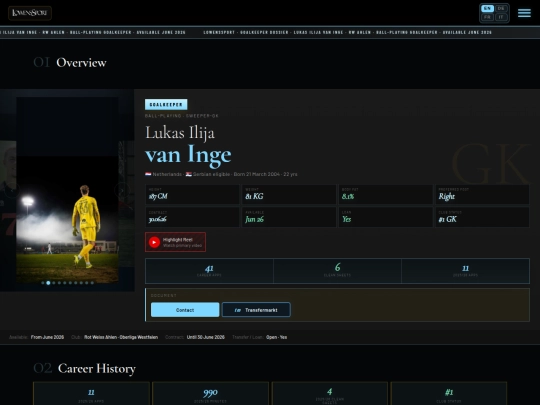
Task: Click the Ball-Playing Sweeper-GK subtitle
Action: tap(181, 116)
